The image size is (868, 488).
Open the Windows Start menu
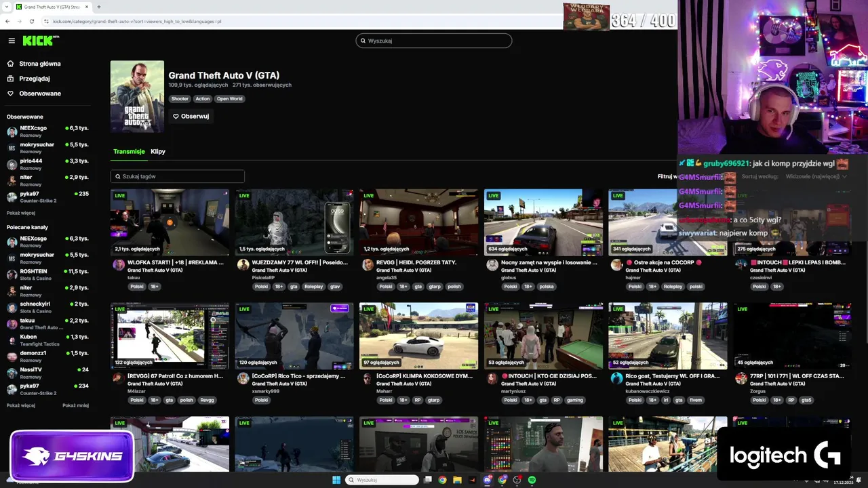tap(336, 480)
